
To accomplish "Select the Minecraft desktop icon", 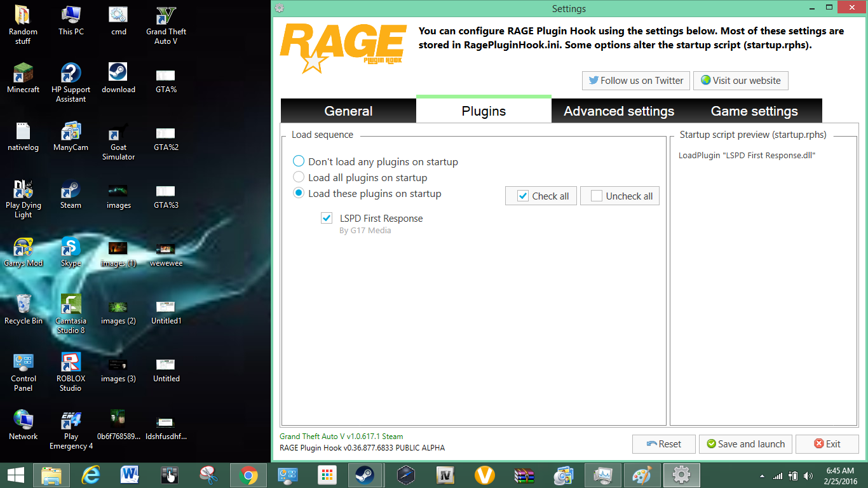I will click(x=24, y=79).
